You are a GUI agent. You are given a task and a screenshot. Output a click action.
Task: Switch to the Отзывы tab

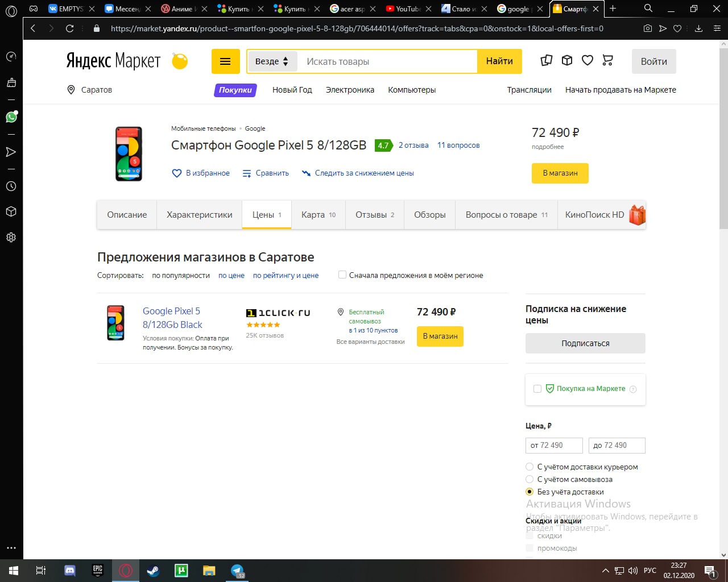(375, 215)
